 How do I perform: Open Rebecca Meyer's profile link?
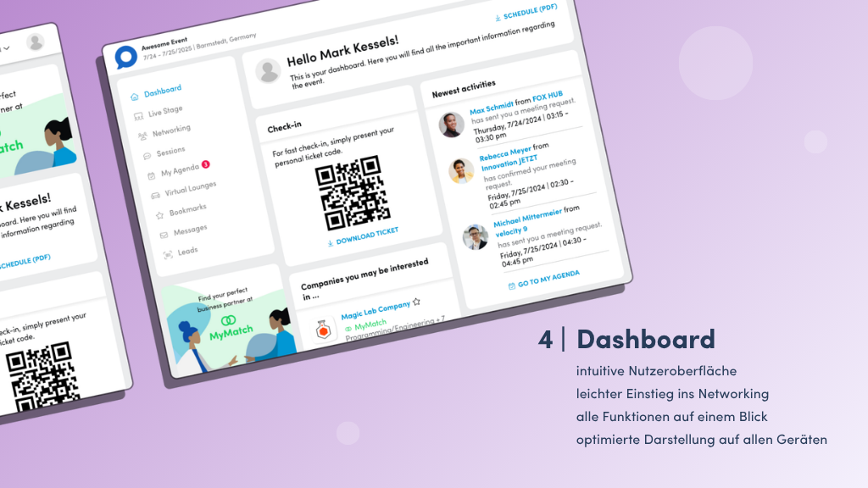505,153
